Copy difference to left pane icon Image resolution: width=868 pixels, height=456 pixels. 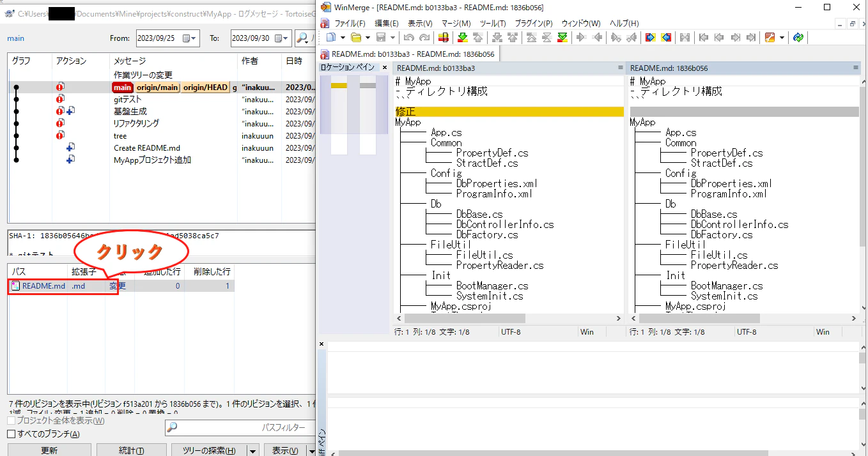598,38
